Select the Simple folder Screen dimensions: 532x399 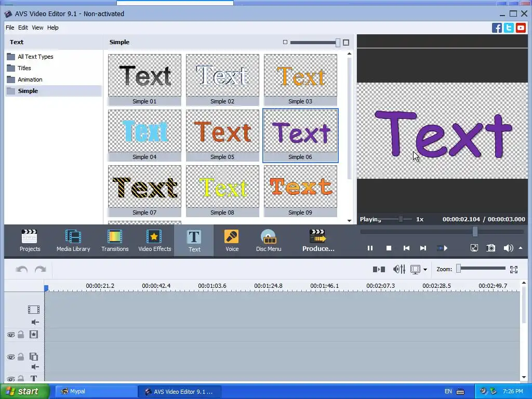(x=54, y=91)
